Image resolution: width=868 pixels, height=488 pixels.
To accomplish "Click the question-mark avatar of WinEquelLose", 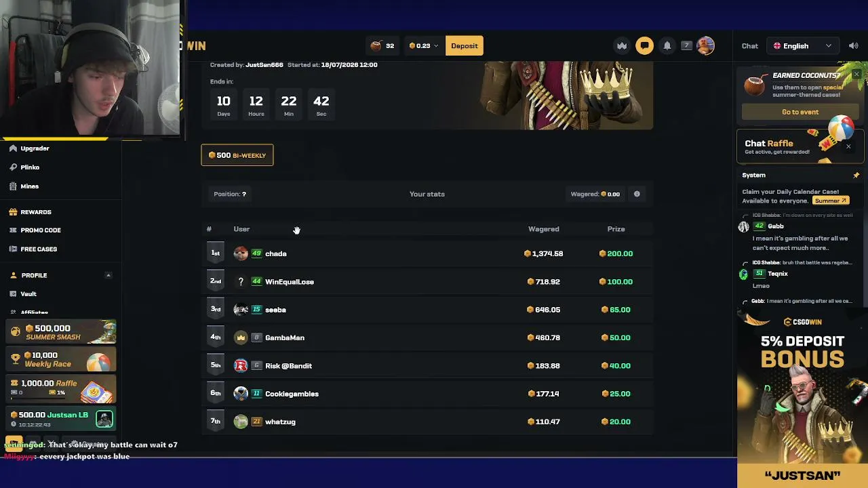I will pyautogui.click(x=241, y=282).
